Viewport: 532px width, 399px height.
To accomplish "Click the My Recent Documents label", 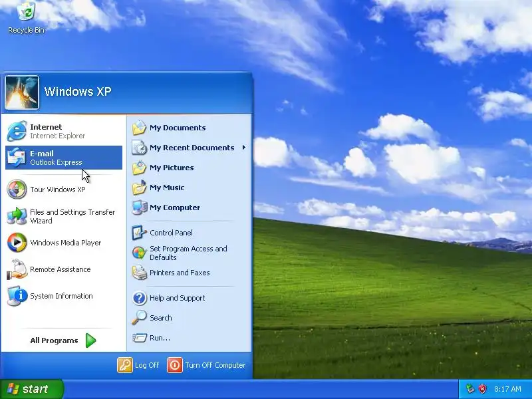I will (192, 148).
